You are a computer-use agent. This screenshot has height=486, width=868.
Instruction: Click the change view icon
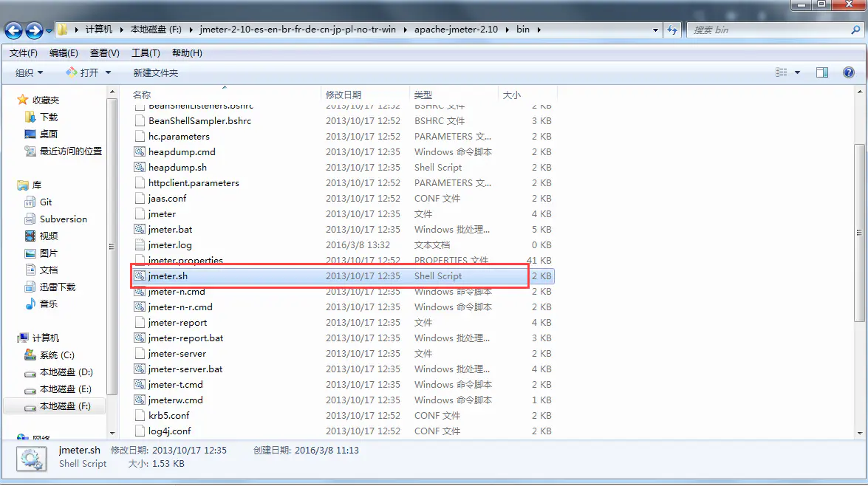coord(781,72)
